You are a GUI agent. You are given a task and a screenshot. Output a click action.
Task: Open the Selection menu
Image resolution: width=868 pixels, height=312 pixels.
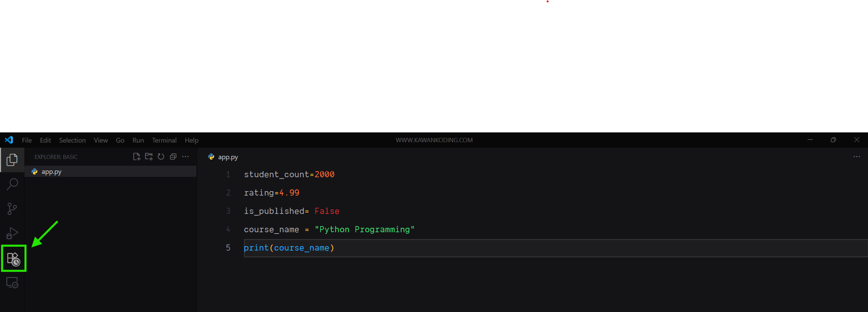pyautogui.click(x=72, y=140)
